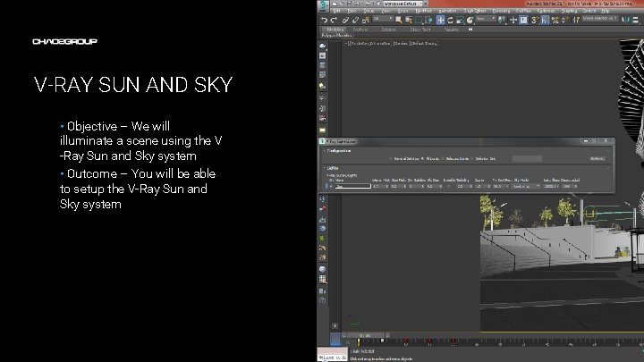Collapse the Lights rollout in V-Ray Light Lister
The width and height of the screenshot is (644, 362).
[332, 168]
